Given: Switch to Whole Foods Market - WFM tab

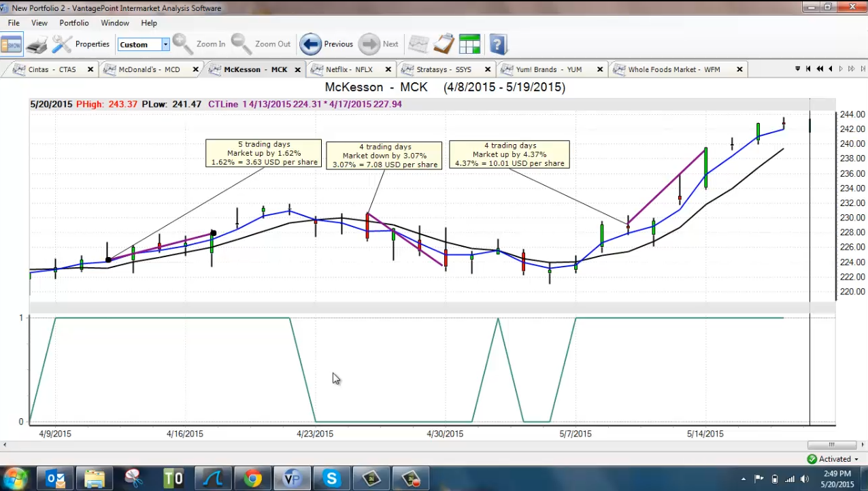Looking at the screenshot, I should [673, 69].
